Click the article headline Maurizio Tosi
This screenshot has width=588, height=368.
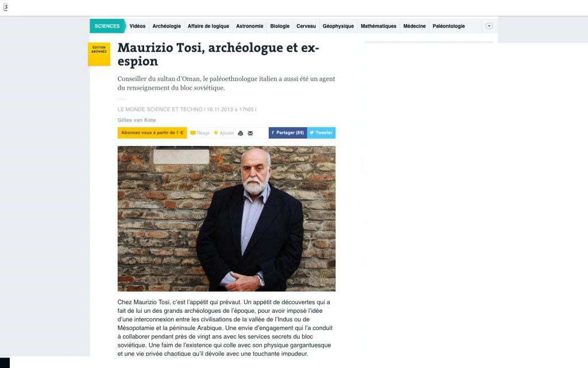pos(218,54)
